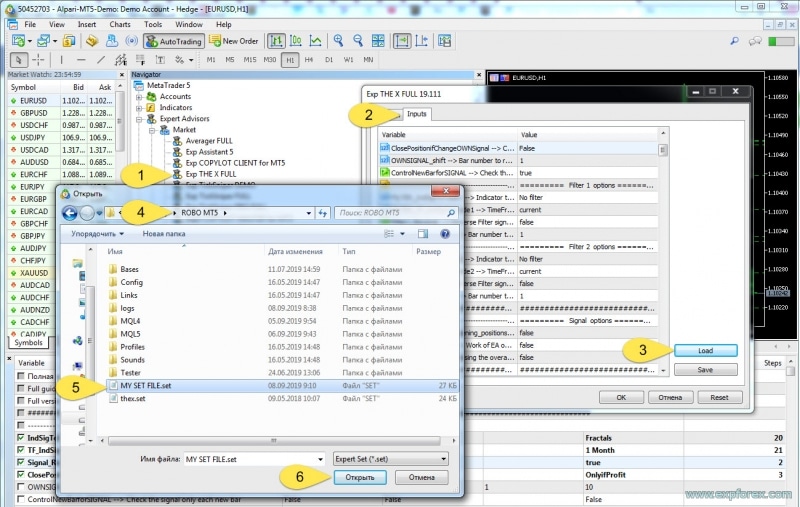Toggle the AutoTrading button
The width and height of the screenshot is (800, 507).
(174, 41)
